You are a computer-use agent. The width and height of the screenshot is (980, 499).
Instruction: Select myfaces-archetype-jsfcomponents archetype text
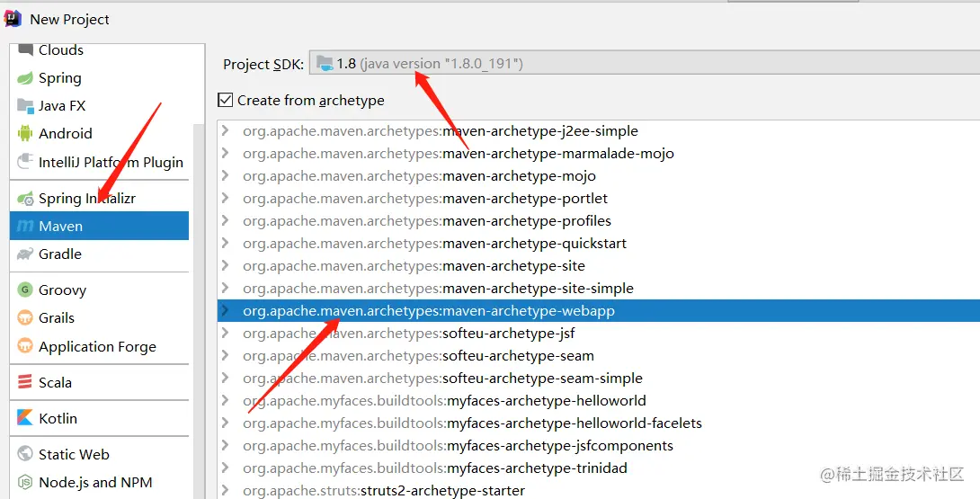pos(561,446)
